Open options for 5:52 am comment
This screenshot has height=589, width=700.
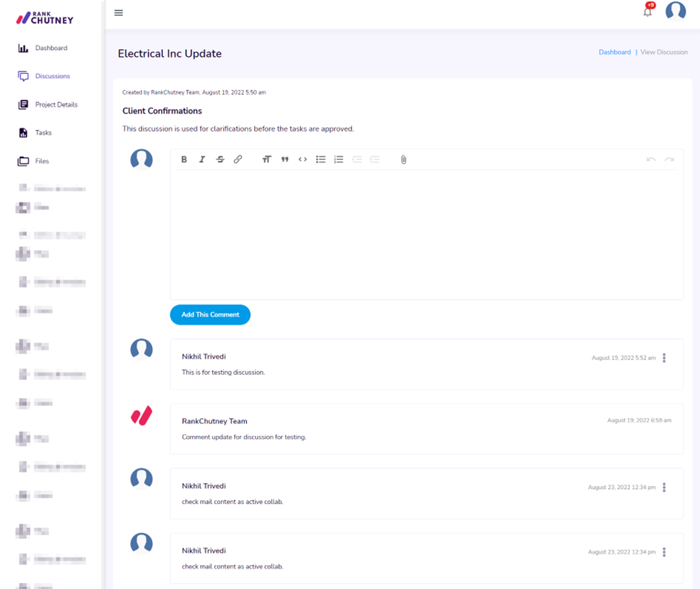(664, 358)
